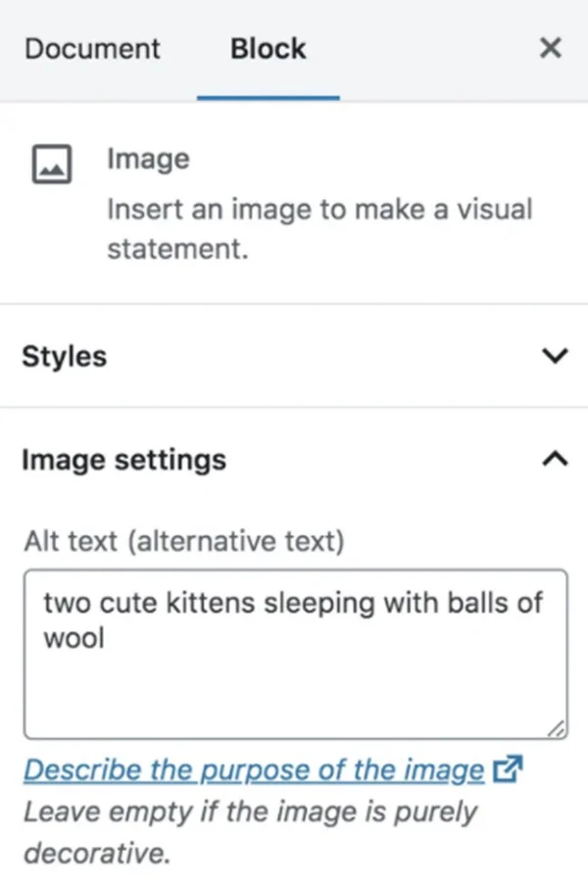Click the expand arrow on Styles
Viewport: 588px width, 891px height.
tap(556, 357)
